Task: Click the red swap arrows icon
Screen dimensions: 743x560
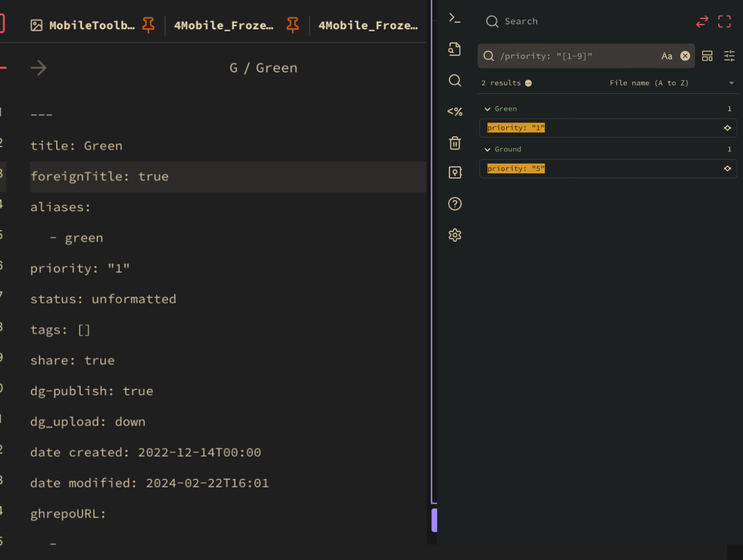Action: tap(702, 22)
